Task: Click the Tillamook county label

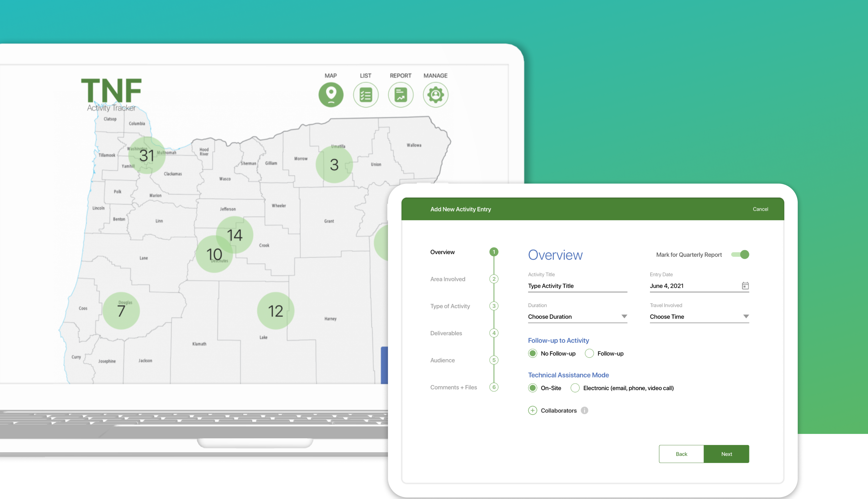Action: click(107, 155)
